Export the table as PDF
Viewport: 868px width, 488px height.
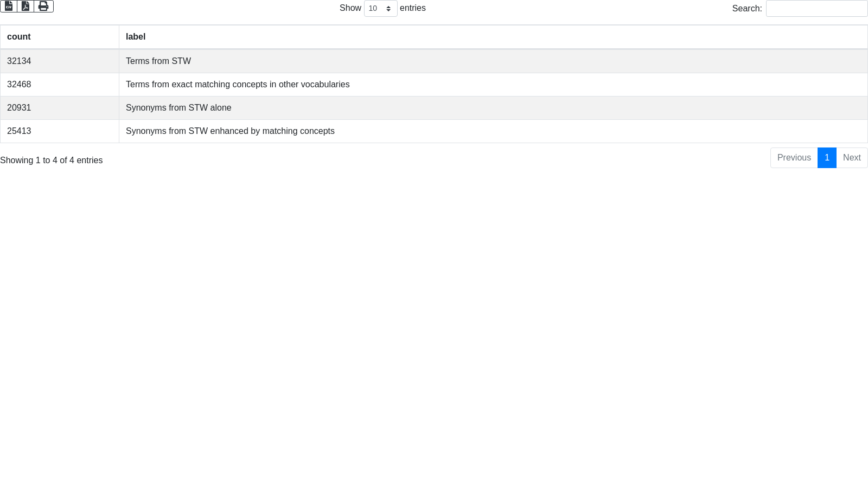tap(25, 6)
